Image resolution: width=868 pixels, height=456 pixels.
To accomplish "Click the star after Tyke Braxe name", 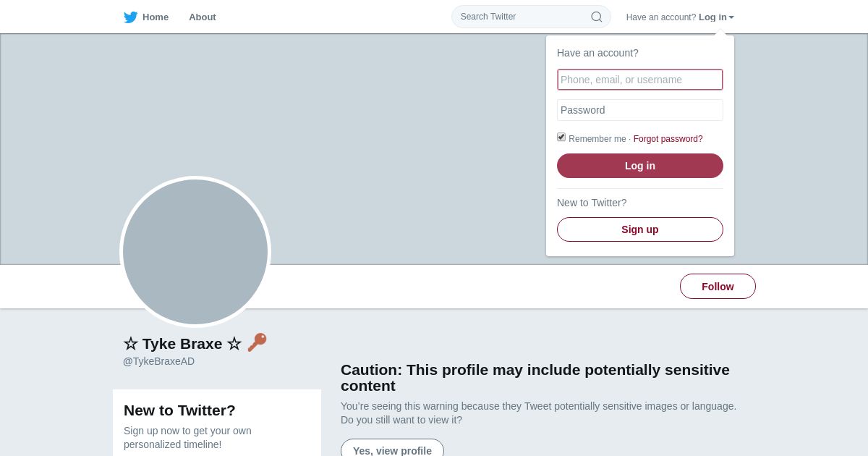I will click(234, 344).
